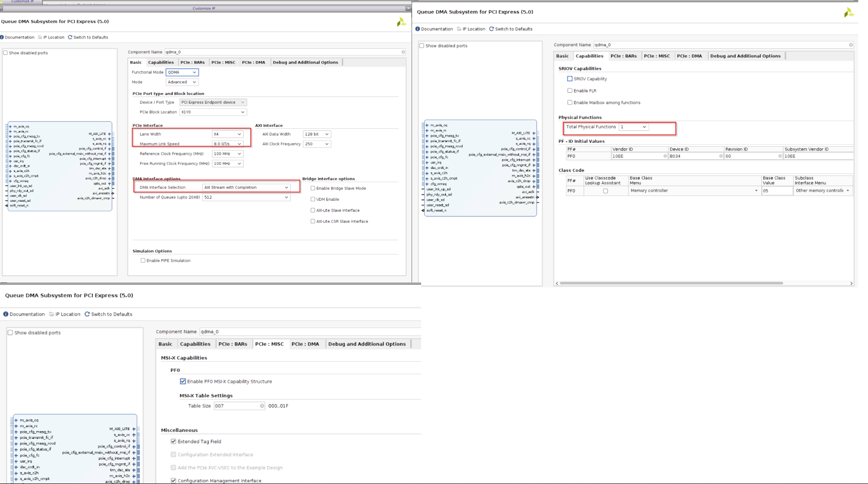The image size is (868, 484).
Task: Open the PCIe : DMA tab above MSI-X Capabilities
Action: click(x=305, y=344)
